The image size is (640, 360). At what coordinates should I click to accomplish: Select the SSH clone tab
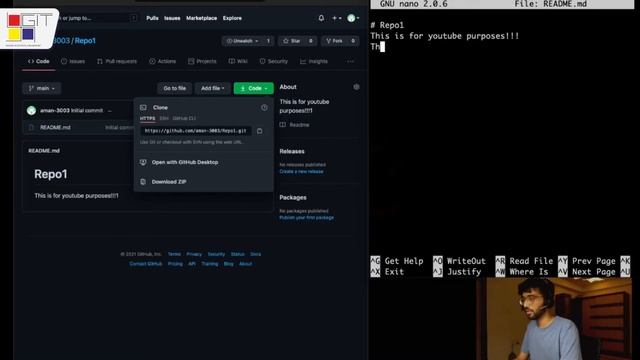[x=164, y=118]
